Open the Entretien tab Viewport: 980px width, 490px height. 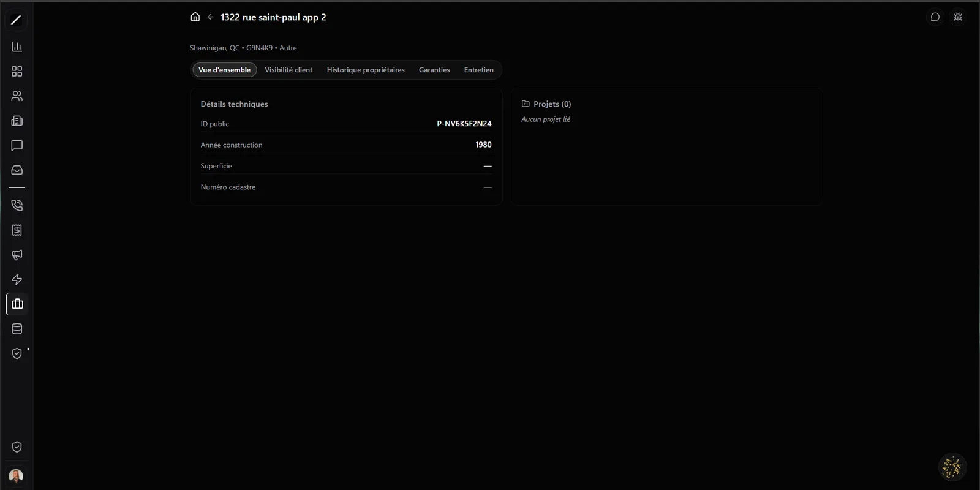(x=479, y=70)
